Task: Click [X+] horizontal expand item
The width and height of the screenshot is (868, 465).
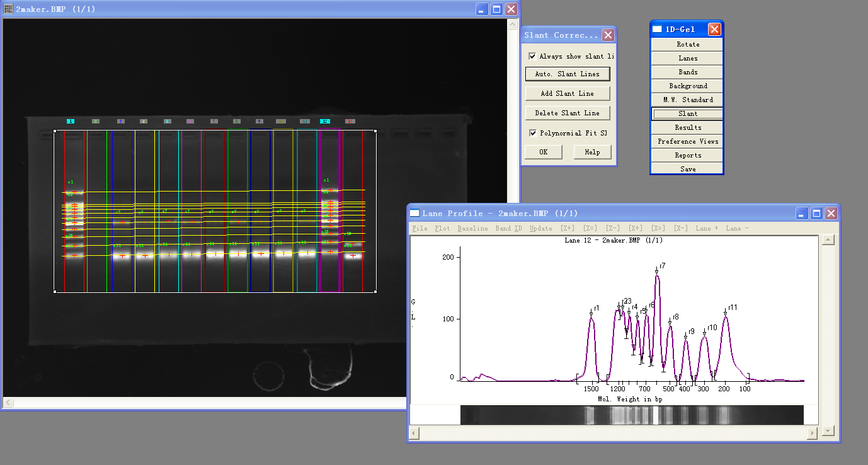Action: point(636,228)
